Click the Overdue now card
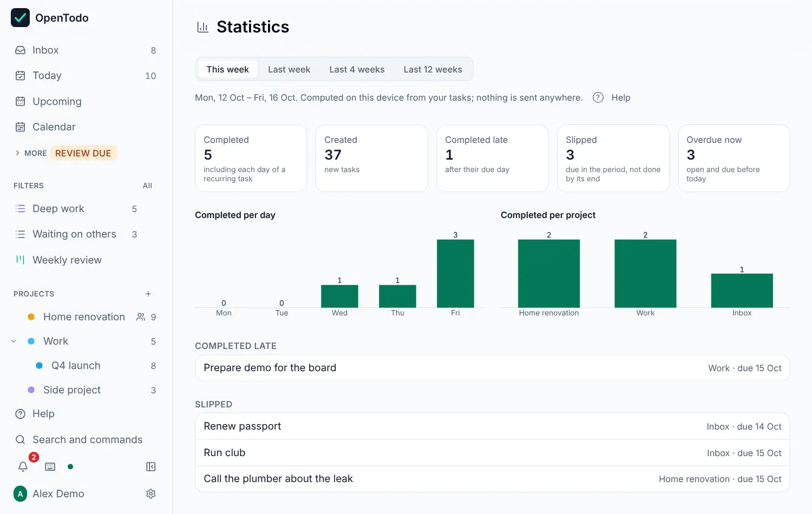Image resolution: width=812 pixels, height=514 pixels. [x=734, y=159]
